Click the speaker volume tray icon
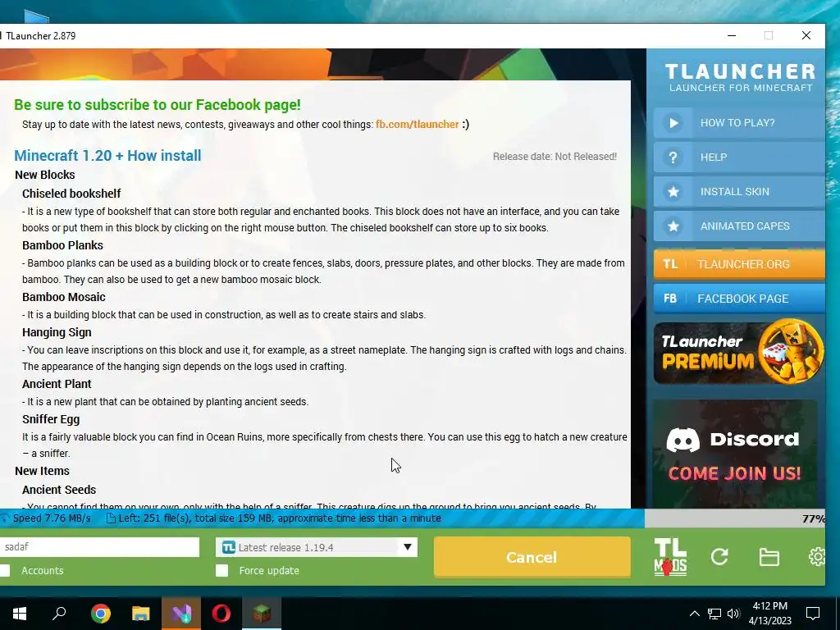This screenshot has width=840, height=630. (x=734, y=614)
